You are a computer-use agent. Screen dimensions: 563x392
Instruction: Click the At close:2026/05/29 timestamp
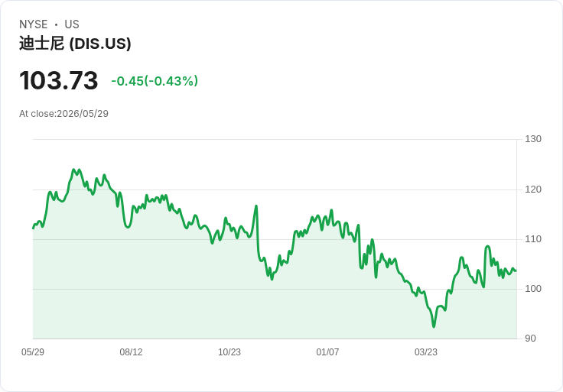point(64,114)
